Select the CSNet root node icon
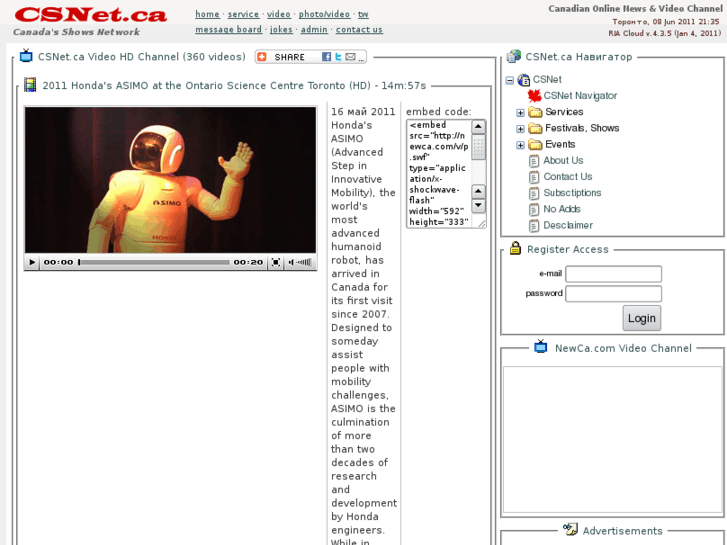The width and height of the screenshot is (727, 545). (524, 80)
